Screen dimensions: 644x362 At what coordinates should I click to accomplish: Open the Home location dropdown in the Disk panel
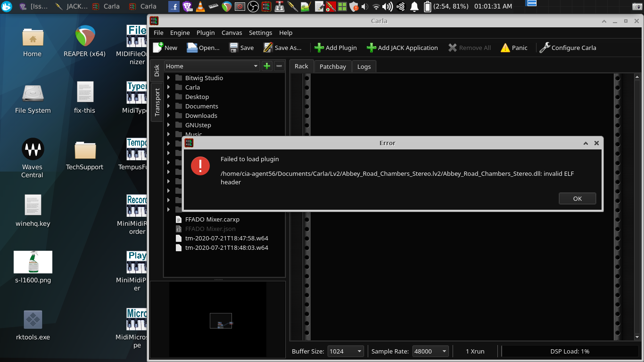(212, 66)
